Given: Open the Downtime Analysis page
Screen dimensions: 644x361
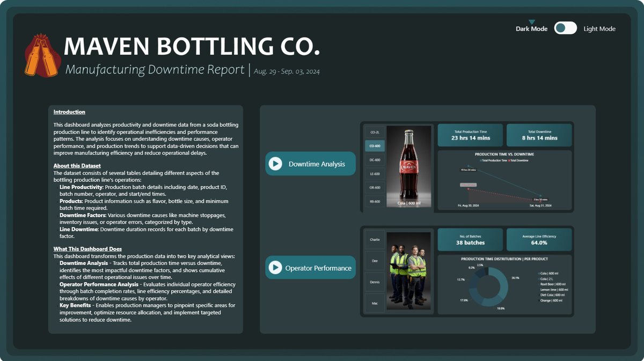Looking at the screenshot, I should tap(310, 164).
